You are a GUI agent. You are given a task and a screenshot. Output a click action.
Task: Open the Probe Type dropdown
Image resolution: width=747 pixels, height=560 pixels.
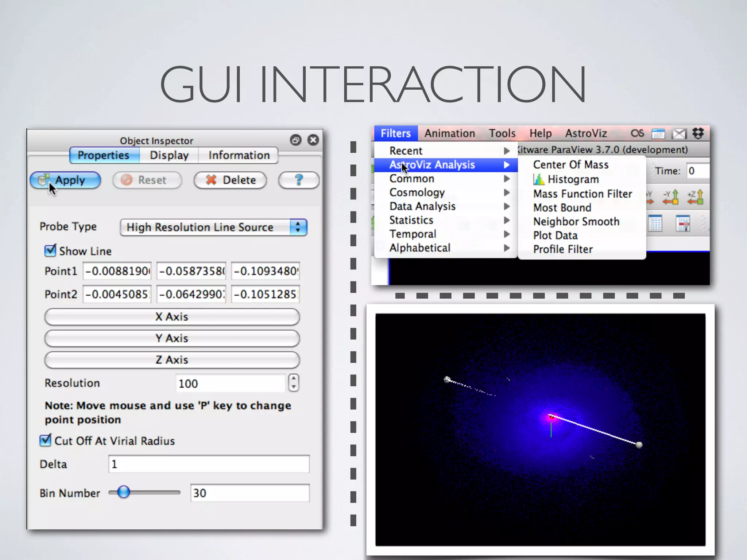[x=213, y=227]
